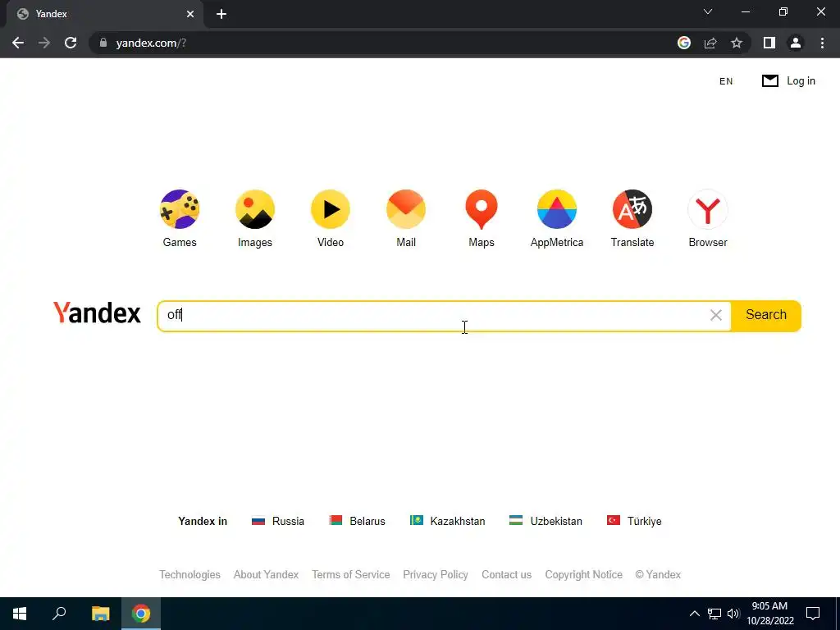Open Yandex in Türkiye
This screenshot has width=840, height=630.
point(634,521)
